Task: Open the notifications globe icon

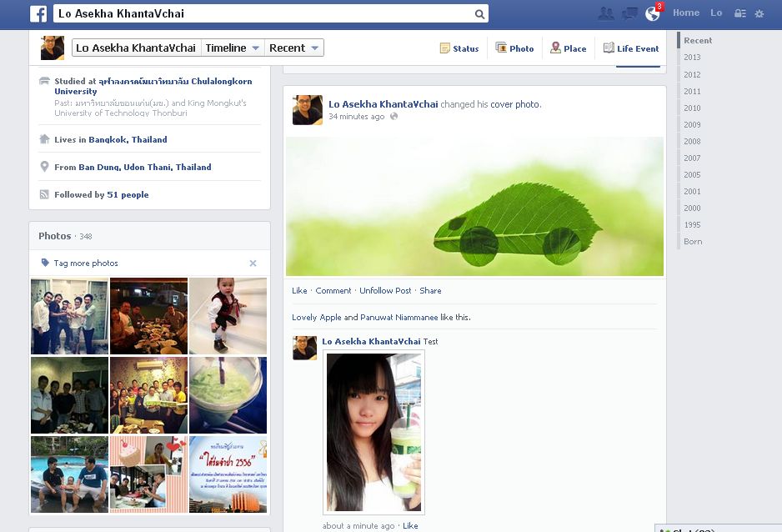Action: coord(652,13)
